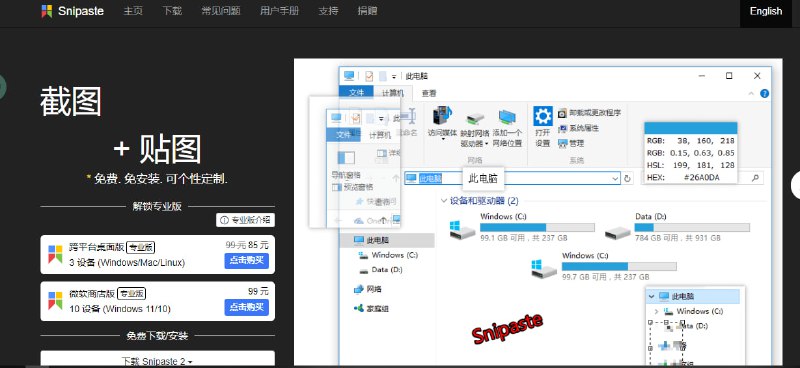Open the 常见问题 page
Image resolution: width=800 pixels, height=368 pixels.
click(221, 11)
